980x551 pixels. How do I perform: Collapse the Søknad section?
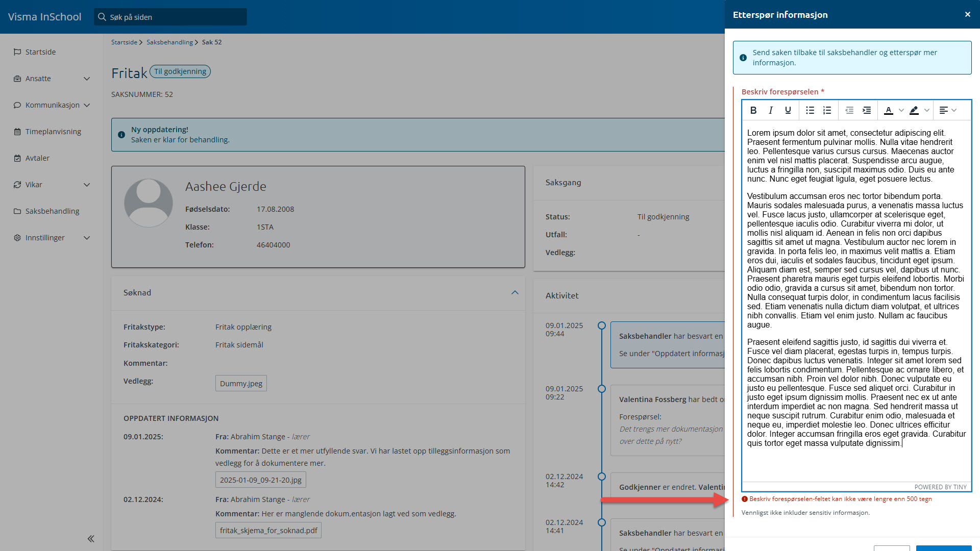(x=514, y=293)
